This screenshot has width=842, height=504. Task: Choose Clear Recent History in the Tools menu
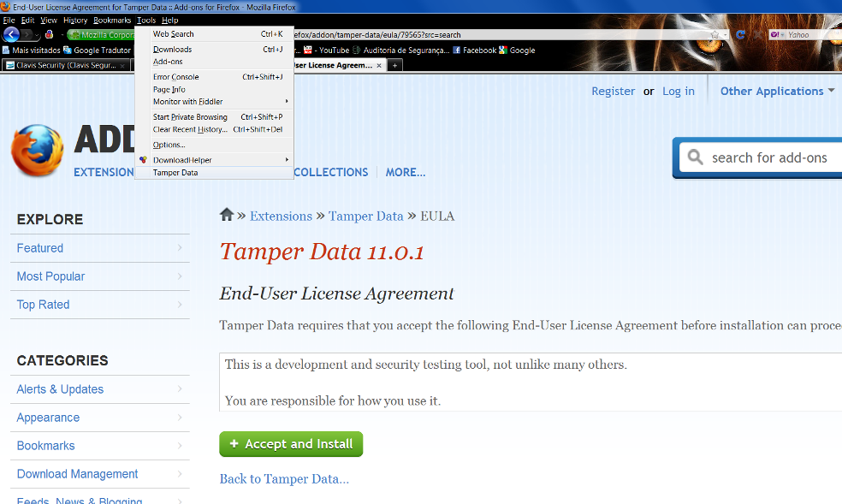click(x=214, y=129)
